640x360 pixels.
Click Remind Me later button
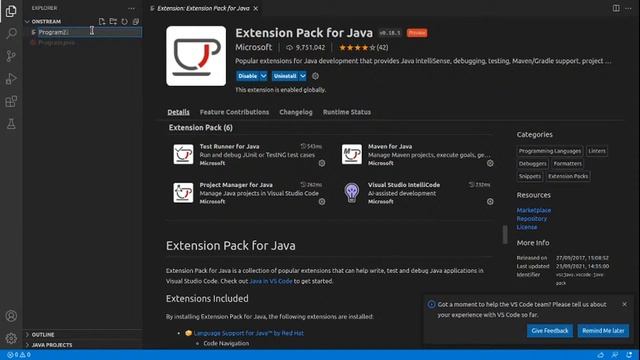[x=603, y=331]
